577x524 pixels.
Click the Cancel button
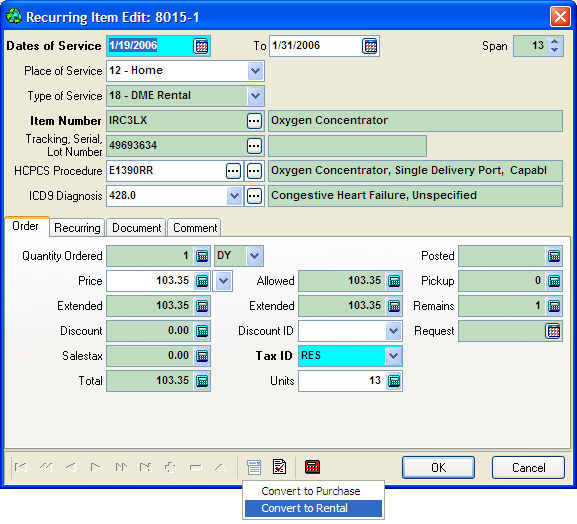(x=528, y=468)
